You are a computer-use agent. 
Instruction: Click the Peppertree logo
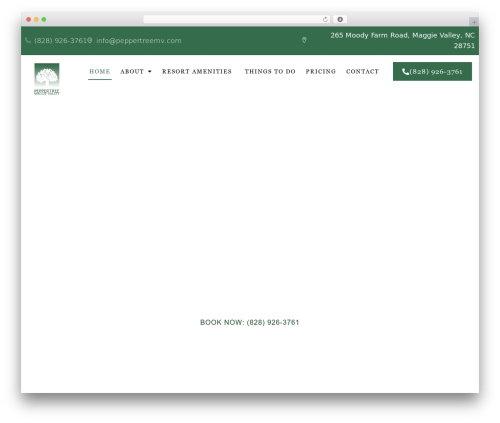47,79
